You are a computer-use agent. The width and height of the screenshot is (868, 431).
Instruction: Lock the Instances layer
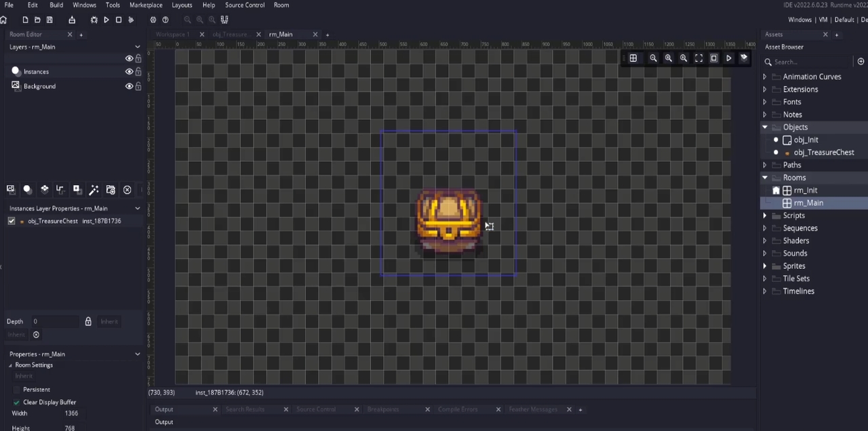[138, 71]
